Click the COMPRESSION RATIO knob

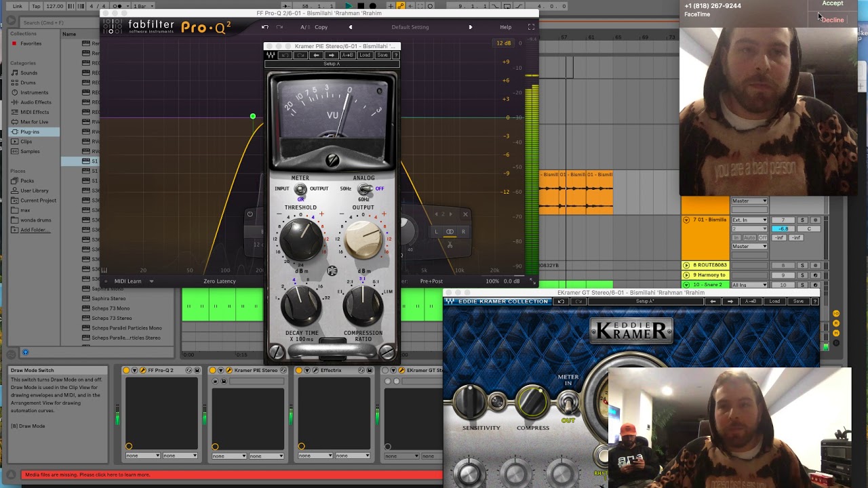click(x=363, y=306)
